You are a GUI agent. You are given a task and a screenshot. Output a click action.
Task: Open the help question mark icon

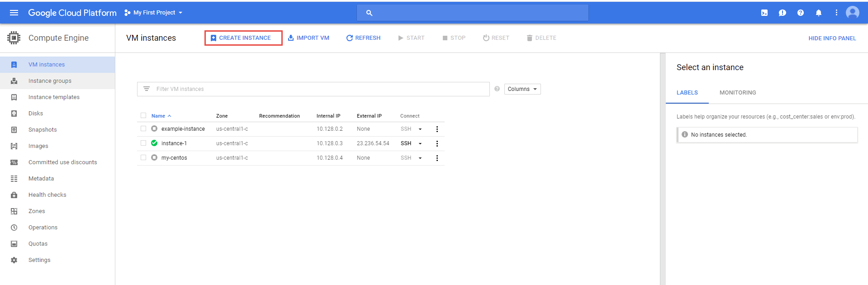801,13
